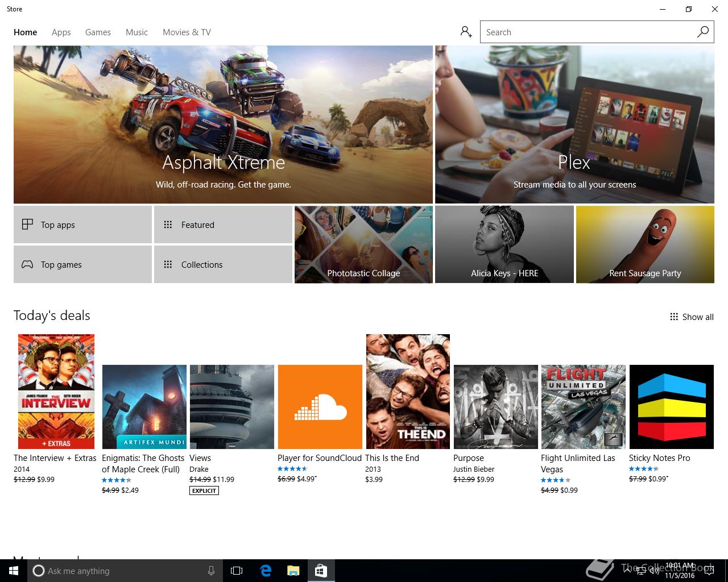
Task: Click the volume speaker tray icon
Action: [653, 571]
